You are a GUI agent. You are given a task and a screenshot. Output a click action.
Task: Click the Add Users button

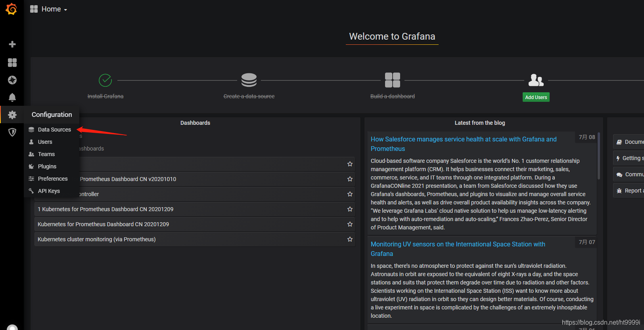click(536, 97)
